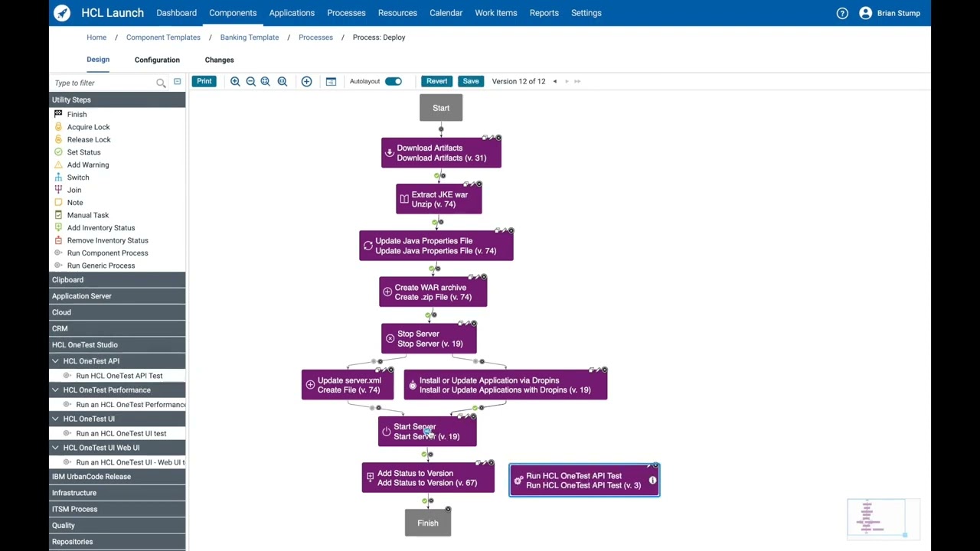Click the Join step icon
Screen dimensions: 980x551
[58, 190]
